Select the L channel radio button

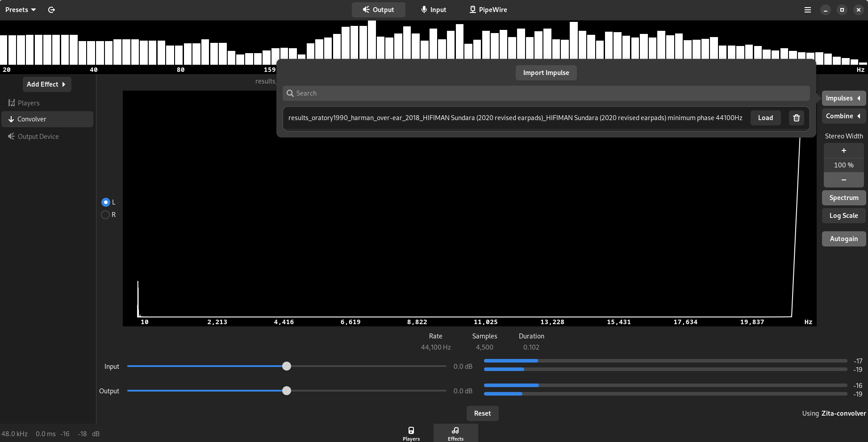pyautogui.click(x=106, y=202)
